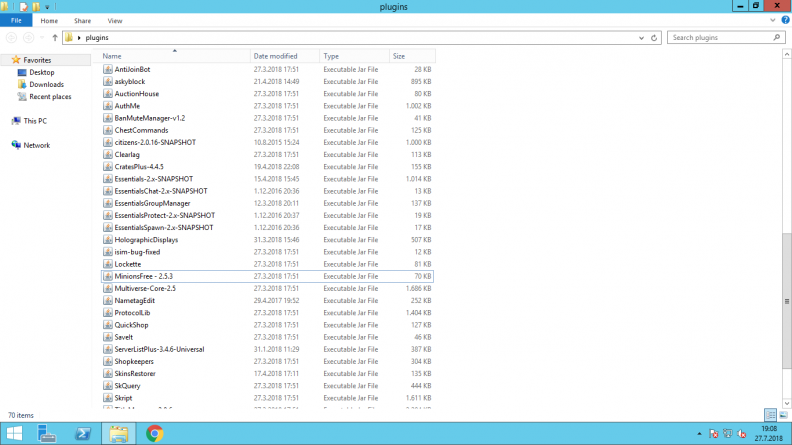The image size is (792, 445).
Task: Select This PC in navigation pane
Action: click(35, 121)
